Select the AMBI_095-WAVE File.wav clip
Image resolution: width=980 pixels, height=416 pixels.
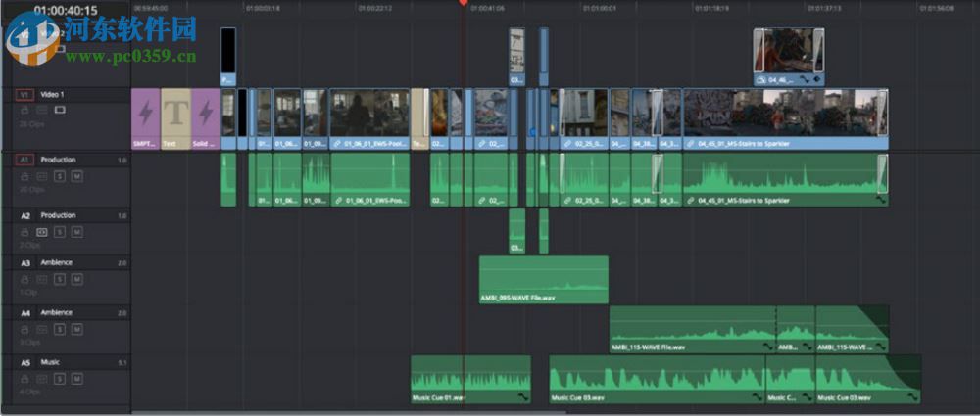pos(544,279)
